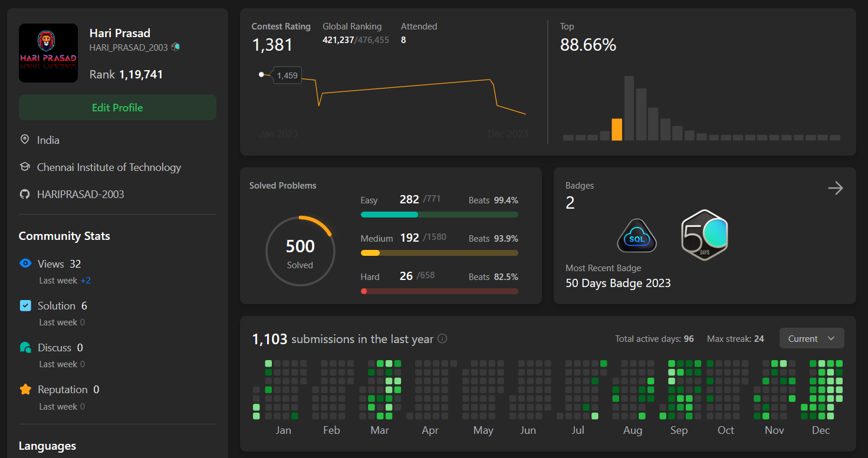Click the GitHub icon next to HARIPRASAD-2003
The width and height of the screenshot is (868, 458).
click(25, 194)
